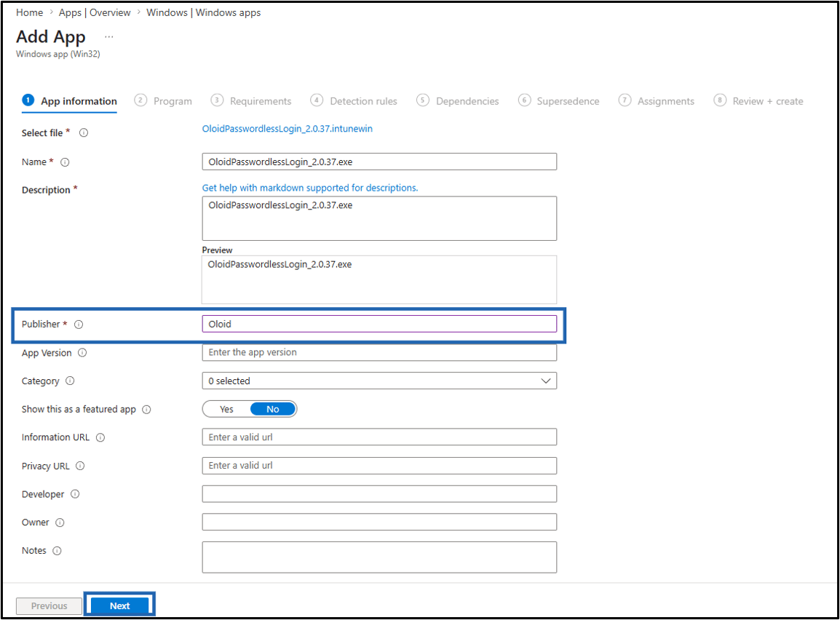Go to the Supersedence step tab
This screenshot has height=620, width=840.
coord(559,101)
